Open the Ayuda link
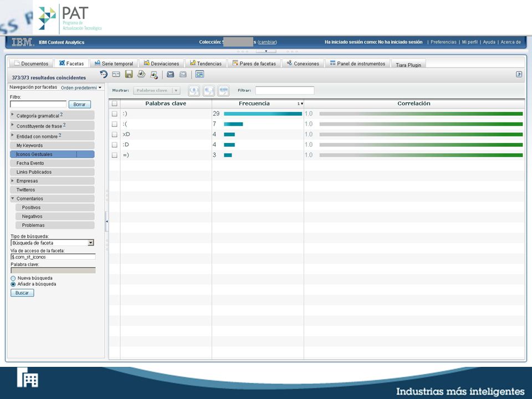532x399 pixels. click(489, 42)
